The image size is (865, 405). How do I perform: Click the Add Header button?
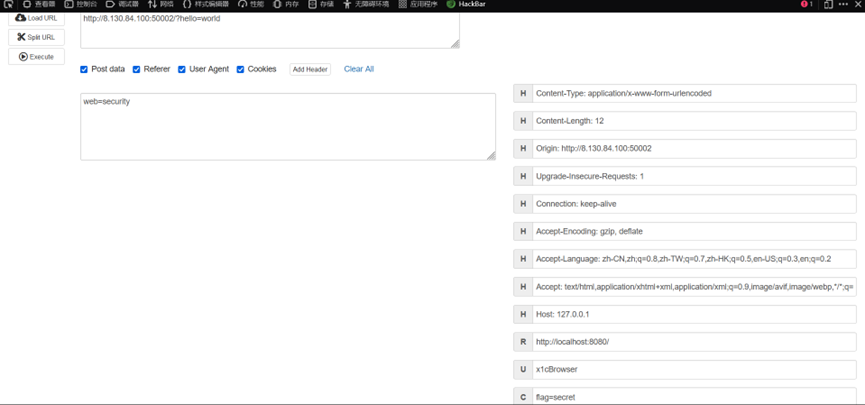tap(310, 70)
